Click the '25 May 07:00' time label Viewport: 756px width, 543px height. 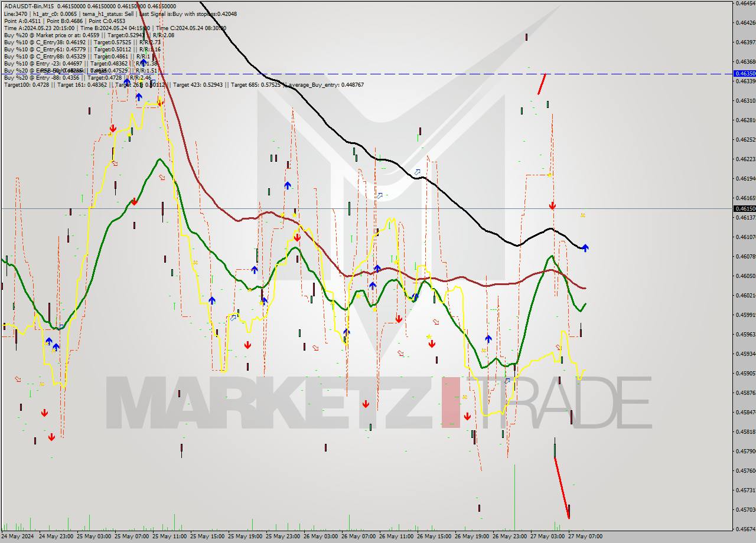132,537
